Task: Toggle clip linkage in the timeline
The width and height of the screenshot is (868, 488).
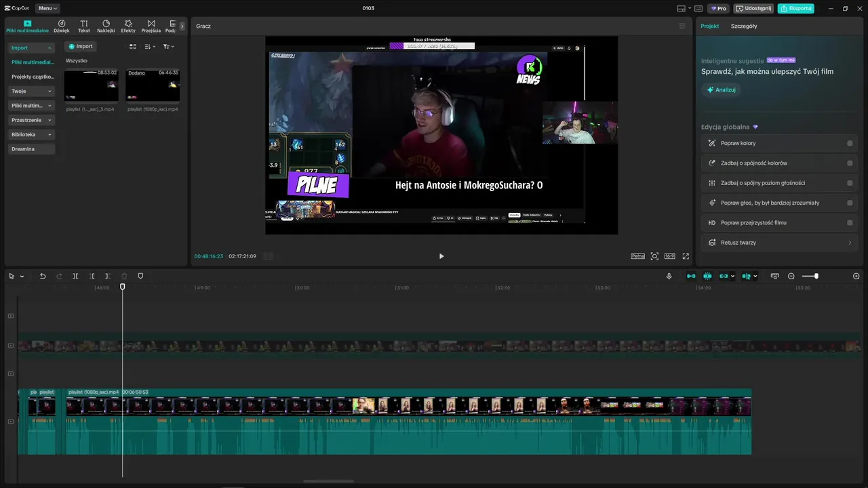Action: (724, 276)
